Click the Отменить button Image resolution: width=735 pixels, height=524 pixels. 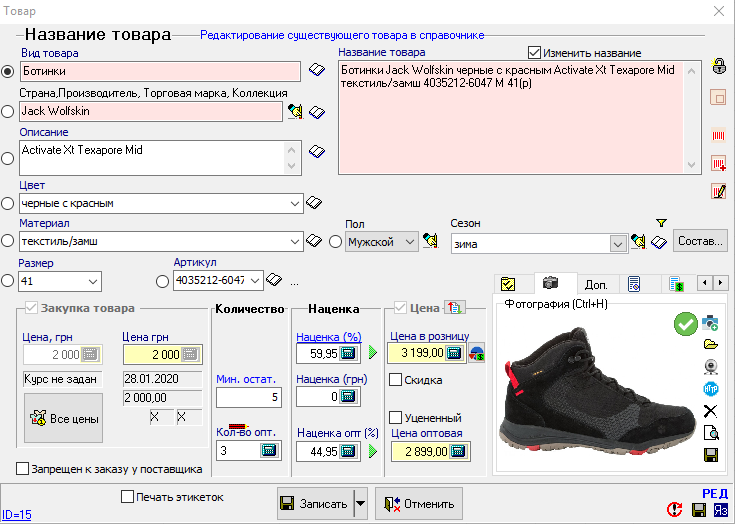click(x=419, y=504)
